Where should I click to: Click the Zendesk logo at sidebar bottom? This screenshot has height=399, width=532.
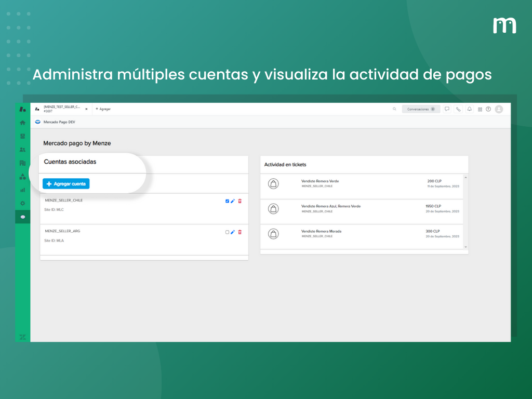click(22, 337)
